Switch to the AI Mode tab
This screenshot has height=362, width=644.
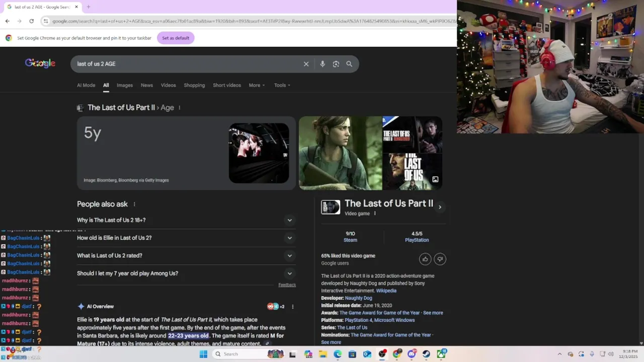point(86,85)
